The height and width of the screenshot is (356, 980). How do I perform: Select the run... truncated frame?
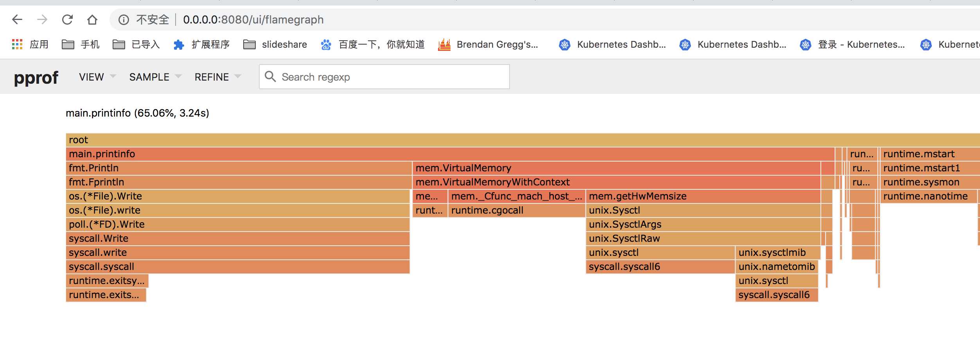(862, 154)
